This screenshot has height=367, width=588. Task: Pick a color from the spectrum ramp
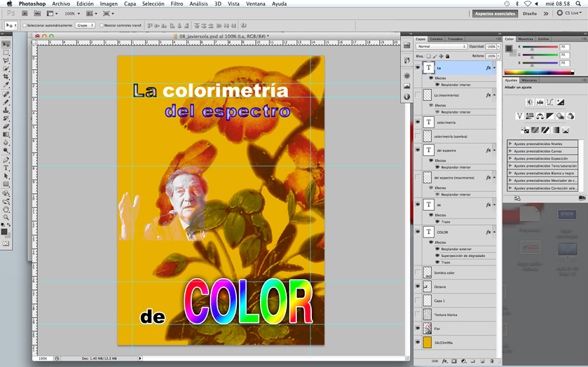[x=538, y=72]
